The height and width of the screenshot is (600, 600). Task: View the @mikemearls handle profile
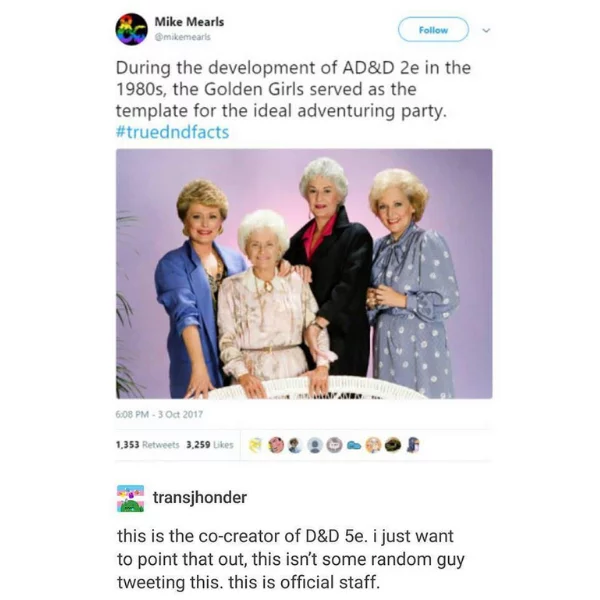click(x=182, y=37)
